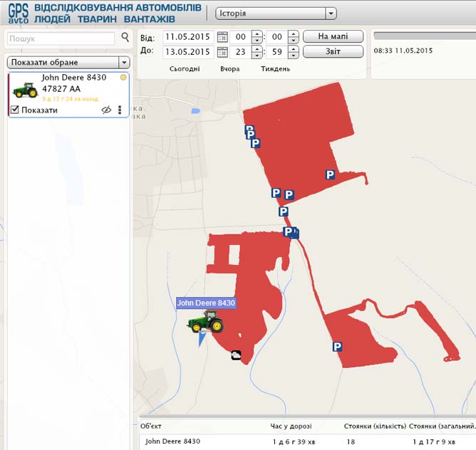Select the Вчора quick range
The width and height of the screenshot is (476, 450).
229,69
